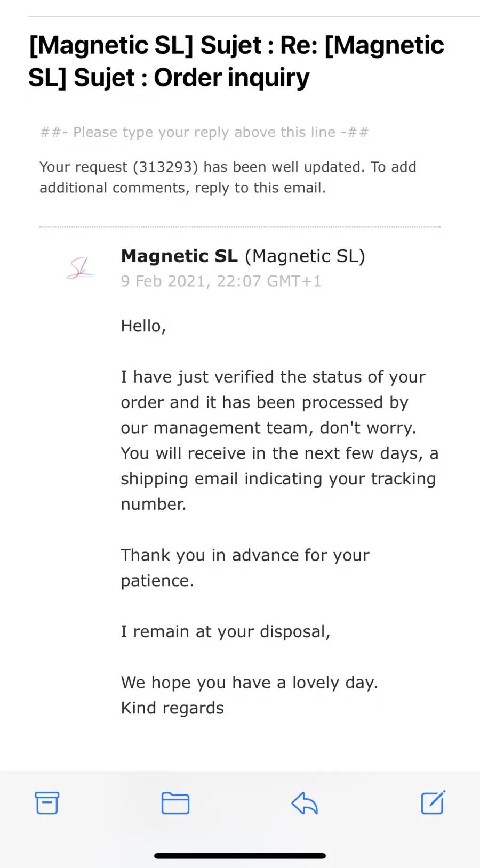Tap the 'Please type your reply above' line
This screenshot has width=480, height=868.
(204, 132)
